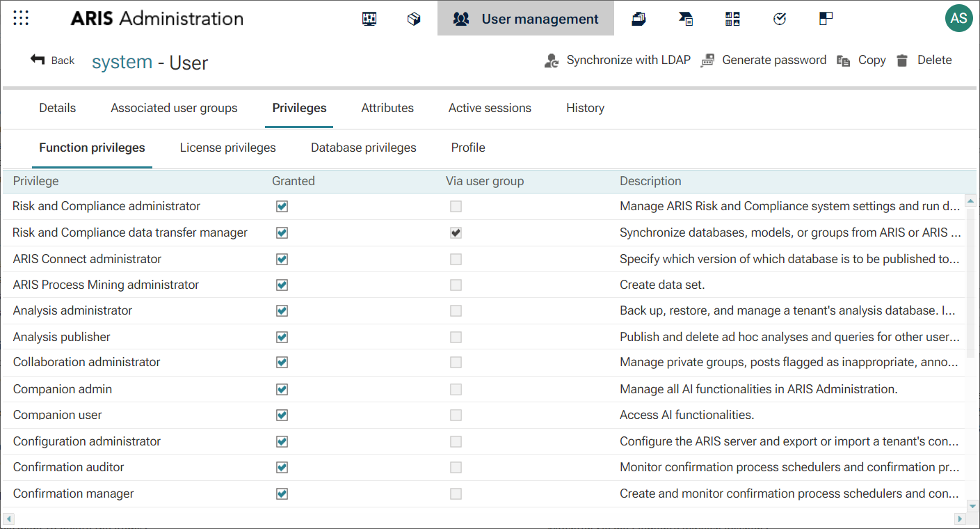Click the graduation cap icon in header
Screen dimensions: 980x529
point(686,19)
